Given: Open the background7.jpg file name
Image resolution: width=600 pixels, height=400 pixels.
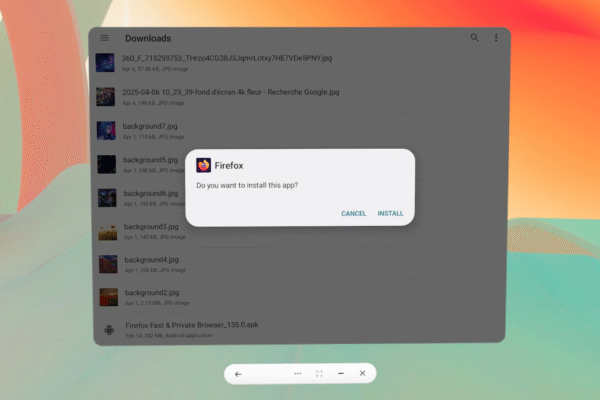Looking at the screenshot, I should click(150, 126).
